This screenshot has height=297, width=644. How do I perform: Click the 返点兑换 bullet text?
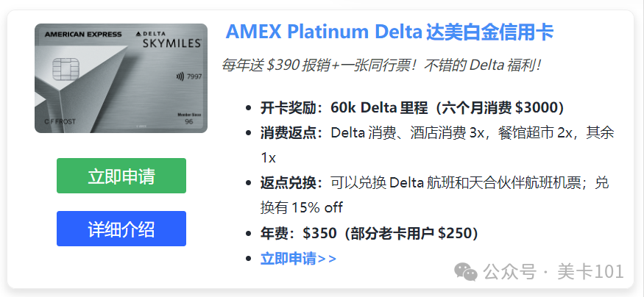point(435,196)
